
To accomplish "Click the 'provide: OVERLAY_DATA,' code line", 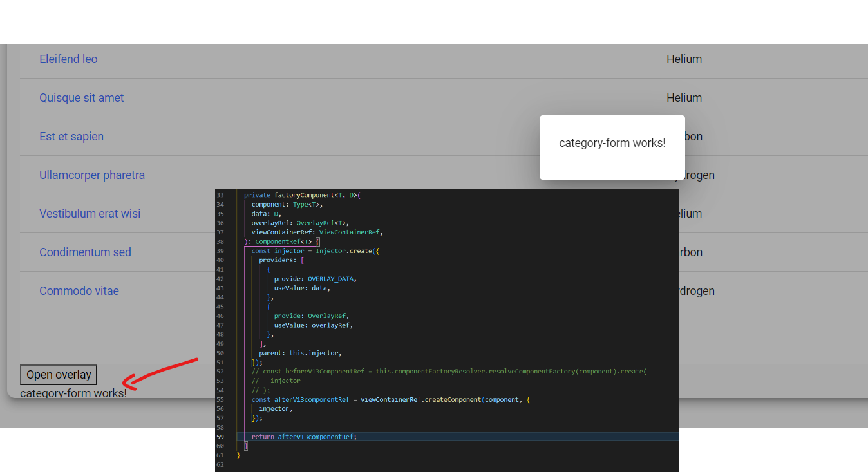I will point(316,279).
